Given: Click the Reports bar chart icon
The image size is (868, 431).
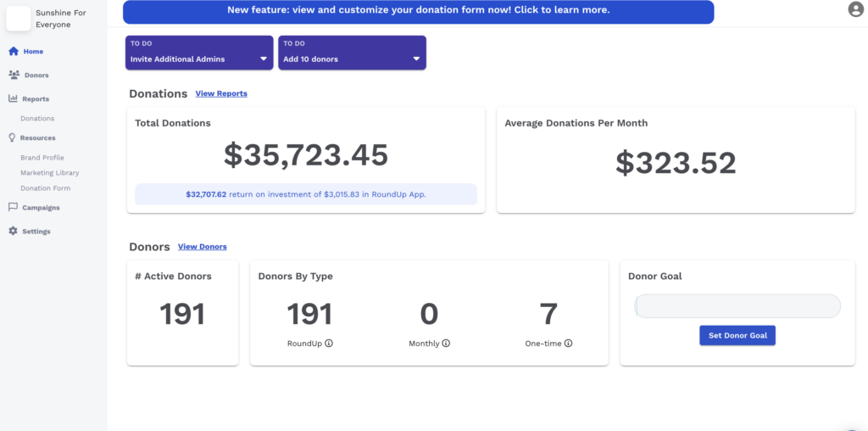Looking at the screenshot, I should coord(13,98).
